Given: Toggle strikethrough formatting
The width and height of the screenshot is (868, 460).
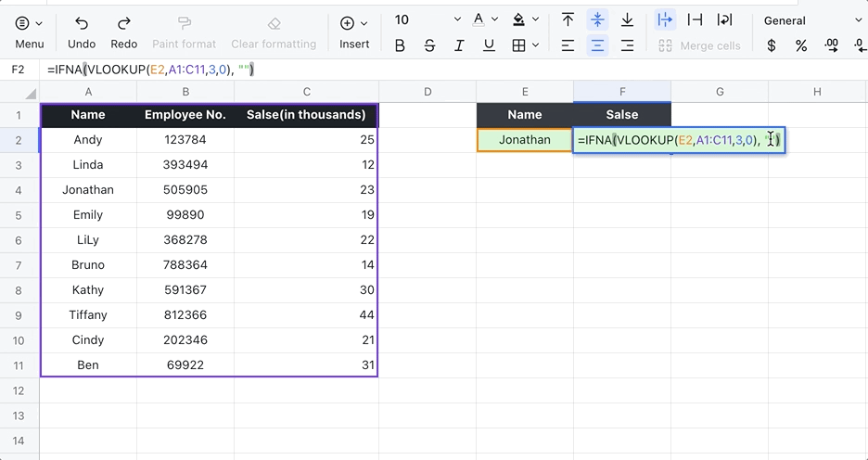Looking at the screenshot, I should pyautogui.click(x=429, y=46).
